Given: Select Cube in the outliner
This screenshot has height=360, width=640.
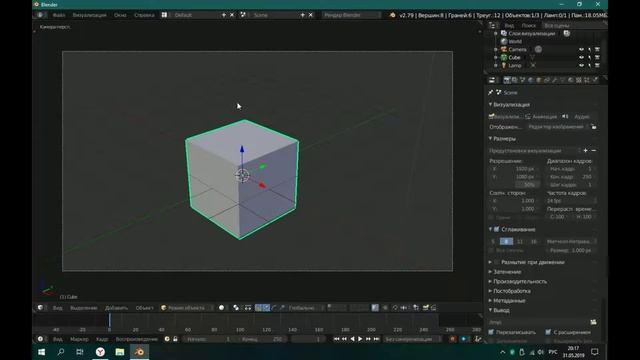Looking at the screenshot, I should click(x=514, y=58).
